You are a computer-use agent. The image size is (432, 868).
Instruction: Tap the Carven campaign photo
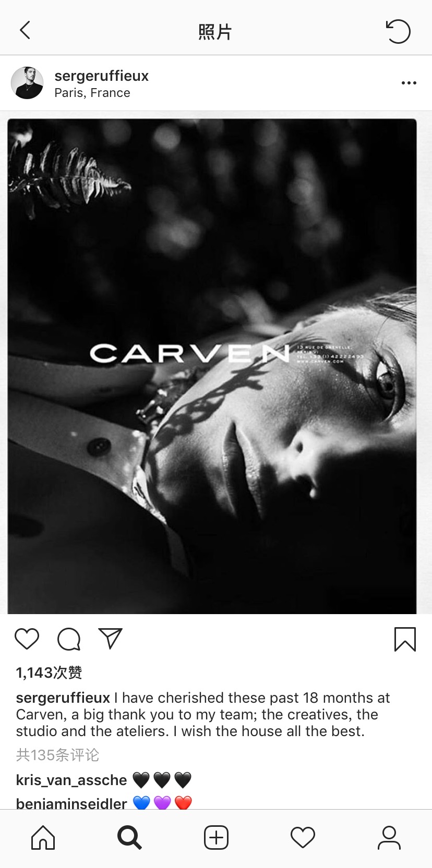[212, 366]
